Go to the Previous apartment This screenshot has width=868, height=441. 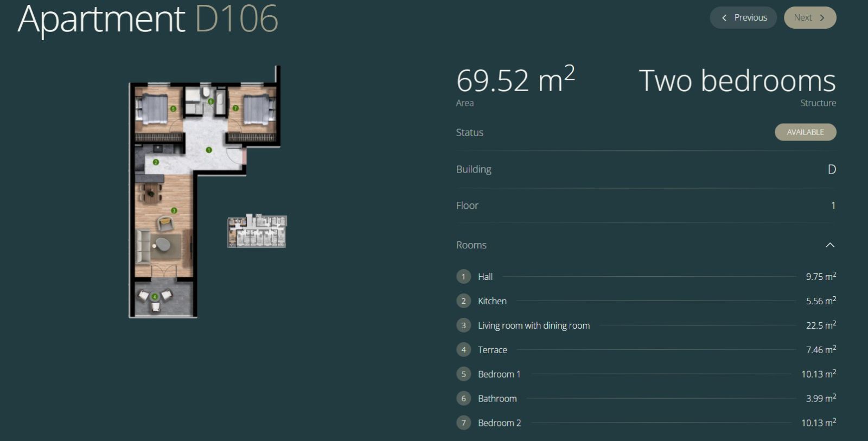[x=743, y=18]
